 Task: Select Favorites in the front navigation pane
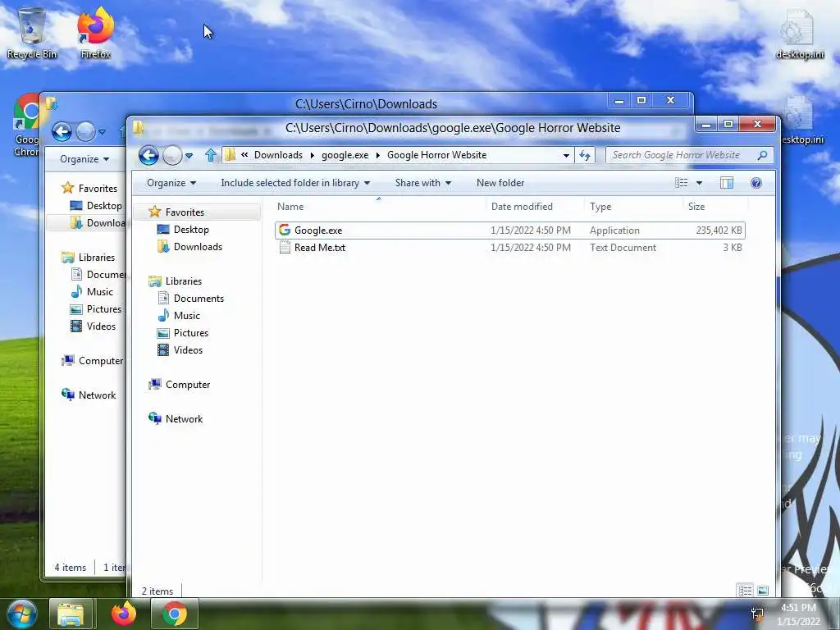[185, 212]
